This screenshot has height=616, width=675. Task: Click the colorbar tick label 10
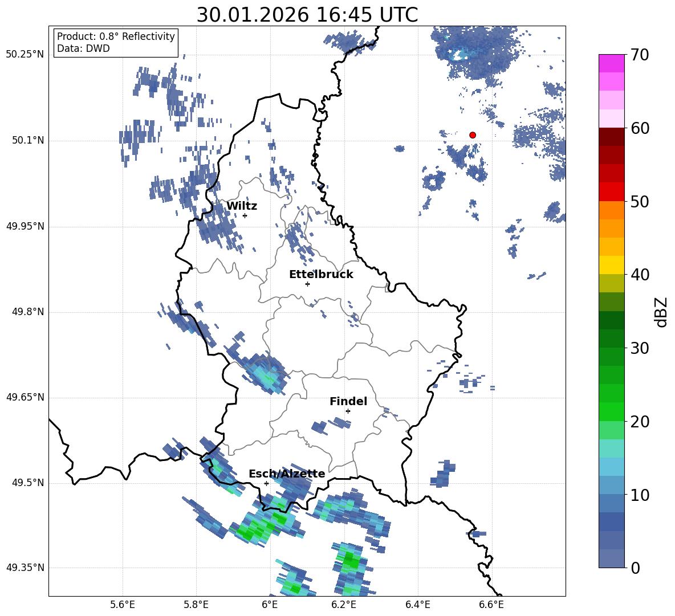pos(640,495)
